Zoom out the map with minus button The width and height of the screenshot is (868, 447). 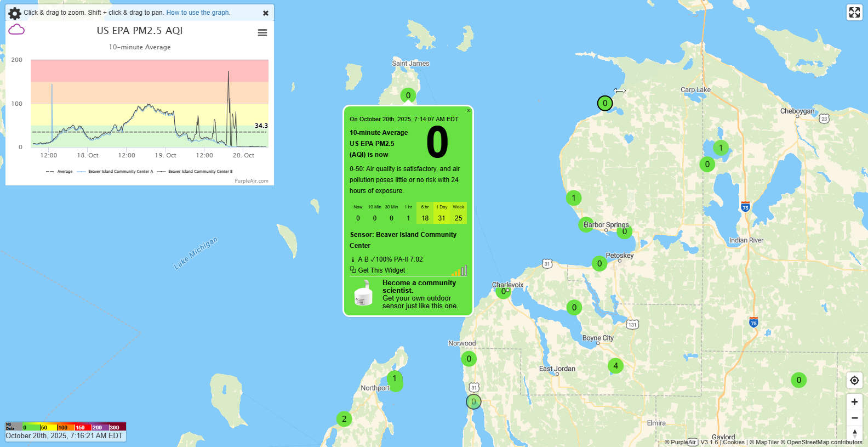(x=854, y=418)
